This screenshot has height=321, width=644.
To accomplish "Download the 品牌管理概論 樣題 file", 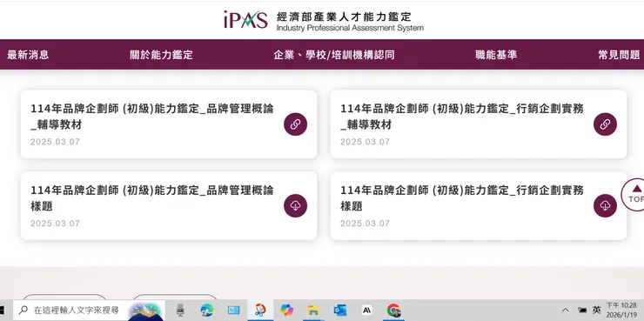I will pos(295,205).
